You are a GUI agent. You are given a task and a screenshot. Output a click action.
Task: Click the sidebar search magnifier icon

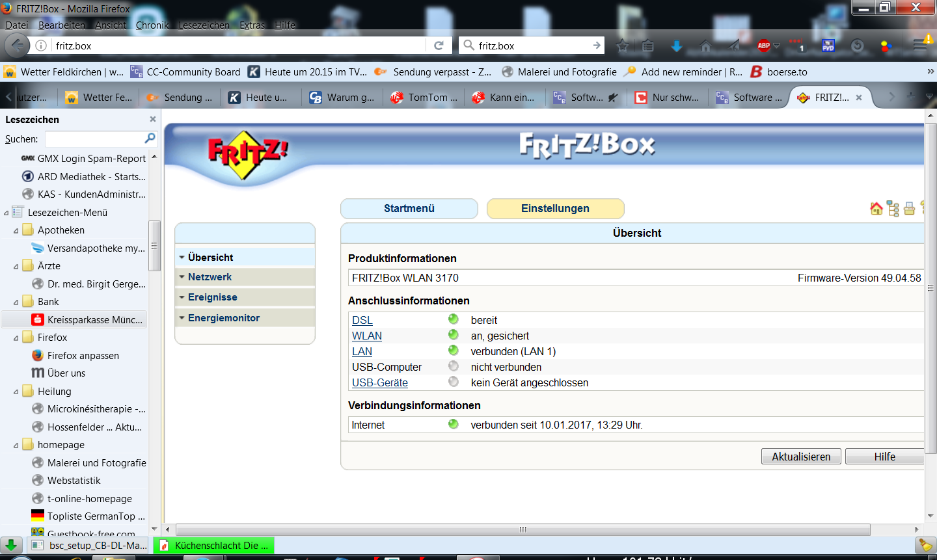(150, 138)
